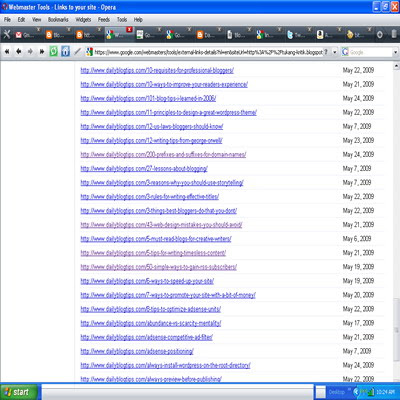
Task: Open the last tab with yellow smiley icon
Action: (x=359, y=35)
